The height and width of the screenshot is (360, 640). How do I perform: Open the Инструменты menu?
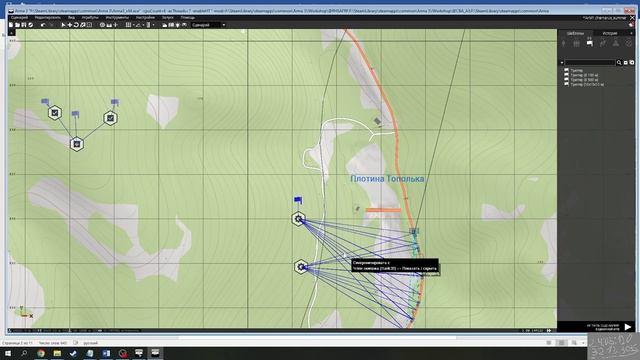click(117, 18)
